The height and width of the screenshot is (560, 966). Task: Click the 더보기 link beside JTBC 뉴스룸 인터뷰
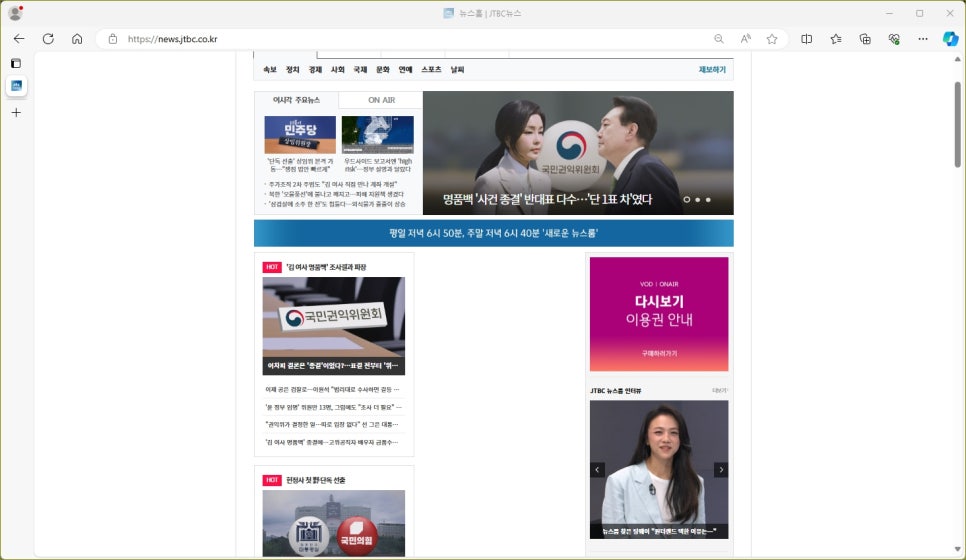click(x=720, y=391)
